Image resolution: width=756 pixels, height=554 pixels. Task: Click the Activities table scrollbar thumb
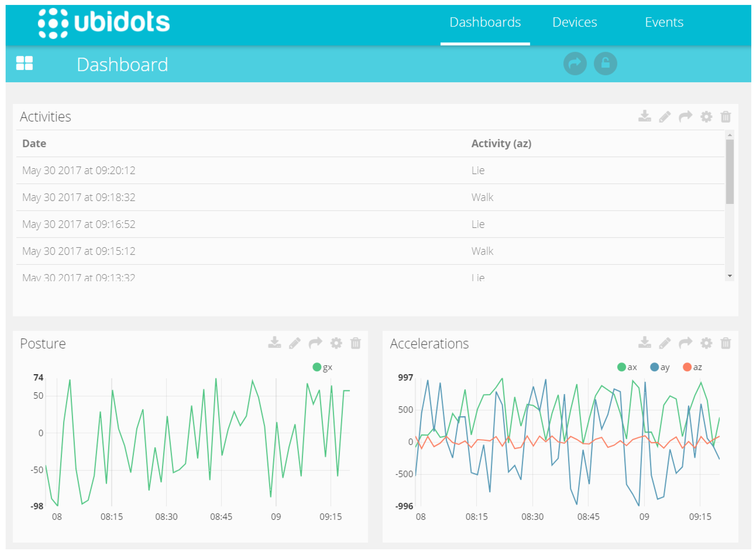(x=729, y=172)
